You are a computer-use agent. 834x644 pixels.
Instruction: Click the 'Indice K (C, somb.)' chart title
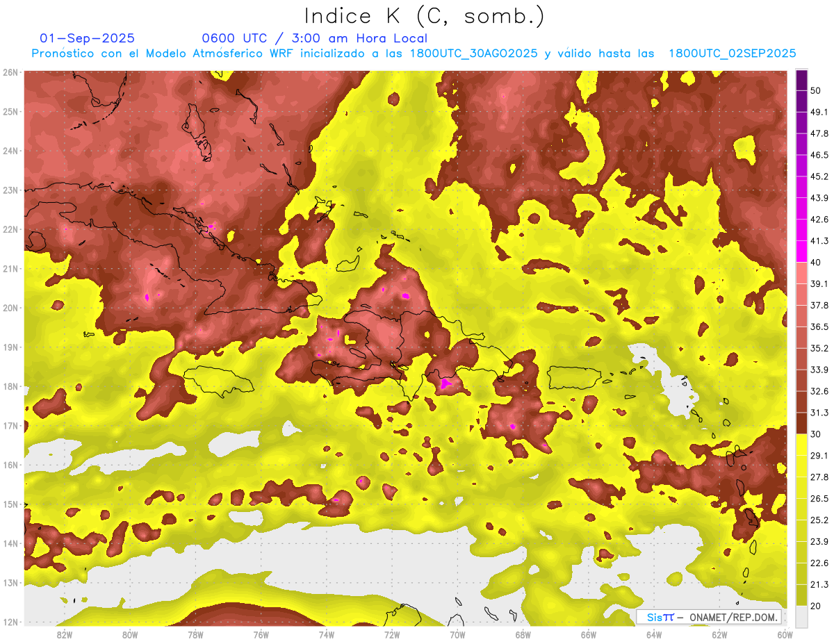(x=425, y=17)
